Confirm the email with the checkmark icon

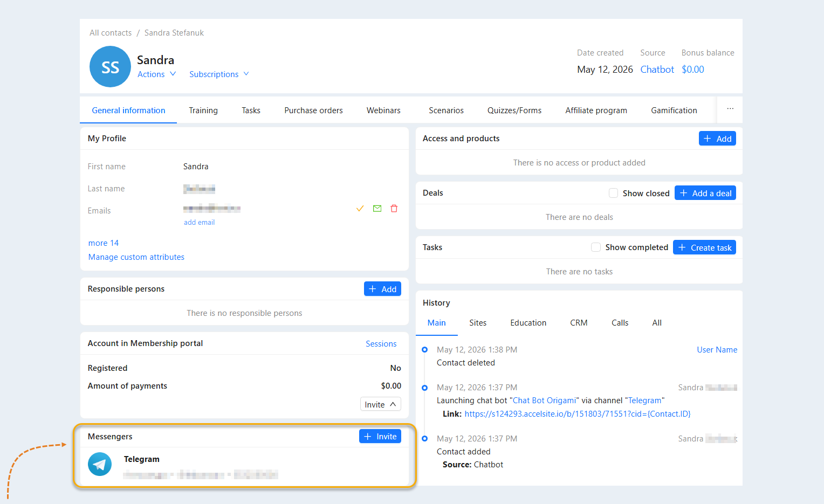[x=360, y=209]
